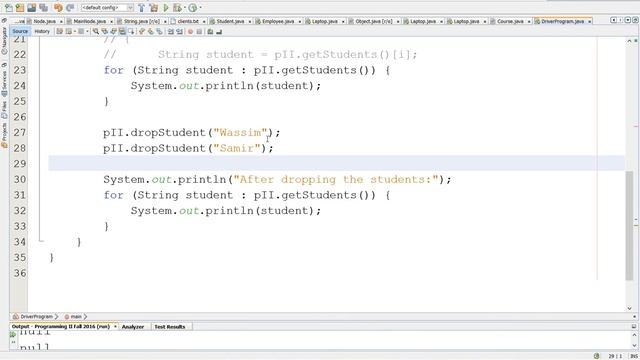Image resolution: width=640 pixels, height=360 pixels.
Task: Close the DriverProgram.java tab
Action: (589, 21)
